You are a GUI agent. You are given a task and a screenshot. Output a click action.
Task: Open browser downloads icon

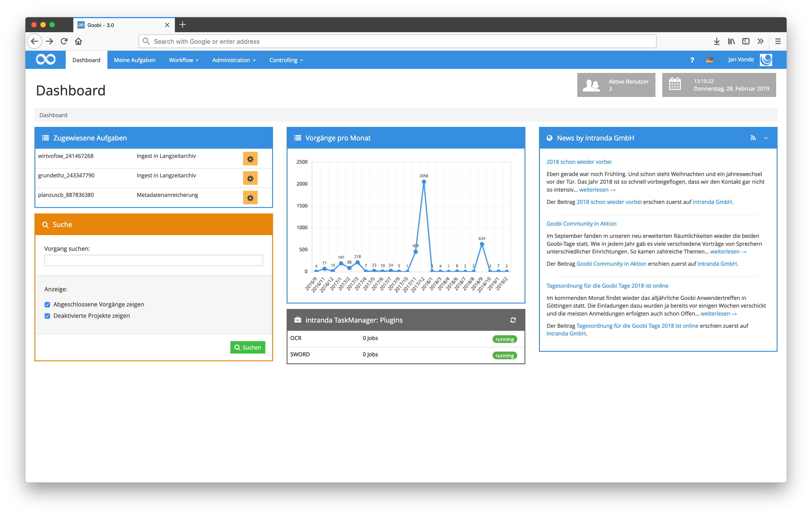point(717,41)
